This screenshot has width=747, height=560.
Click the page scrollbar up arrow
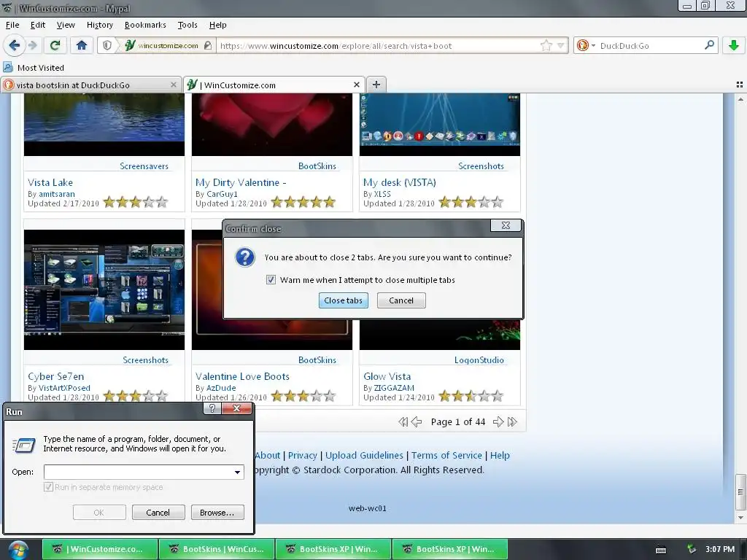click(740, 99)
